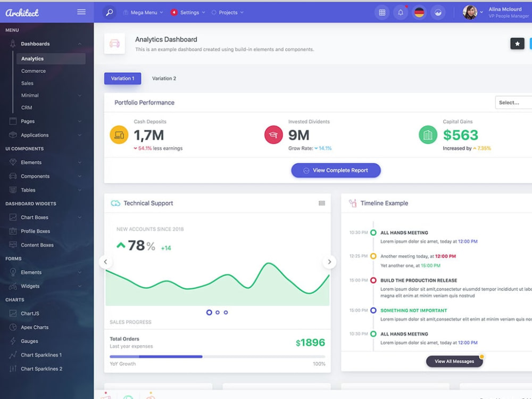Click the green Capital Gains icon
532x399 pixels.
[428, 135]
